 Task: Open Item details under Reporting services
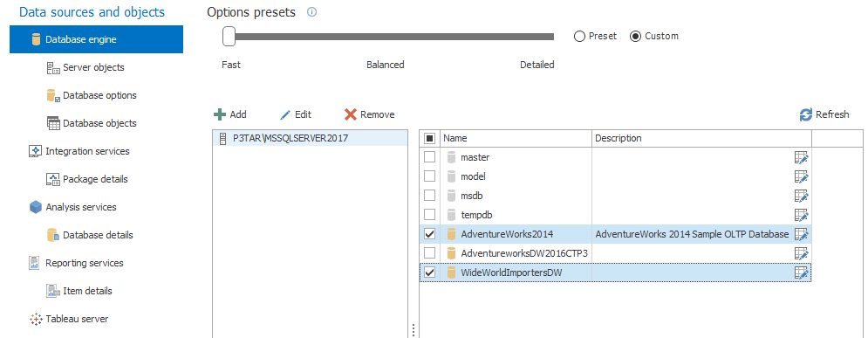click(x=87, y=291)
